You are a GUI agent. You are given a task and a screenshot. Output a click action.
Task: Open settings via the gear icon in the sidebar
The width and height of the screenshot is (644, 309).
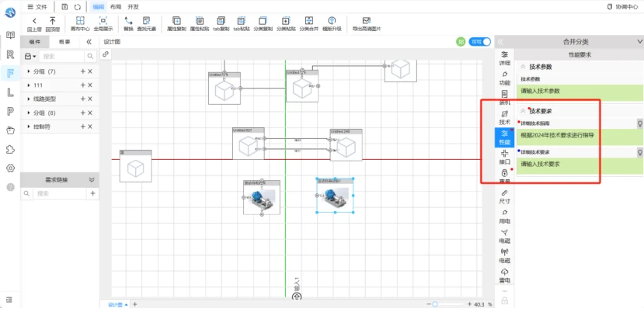pyautogui.click(x=11, y=168)
